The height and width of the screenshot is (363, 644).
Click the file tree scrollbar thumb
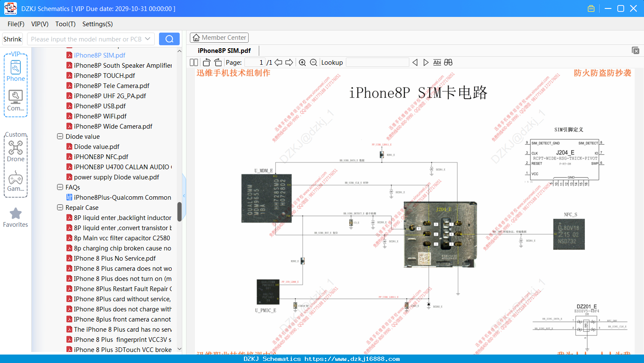coord(179,212)
